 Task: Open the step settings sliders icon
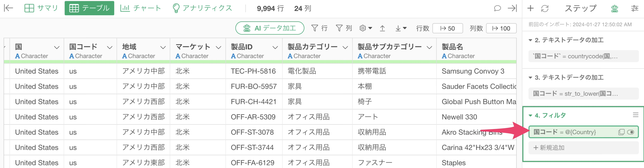pyautogui.click(x=634, y=9)
